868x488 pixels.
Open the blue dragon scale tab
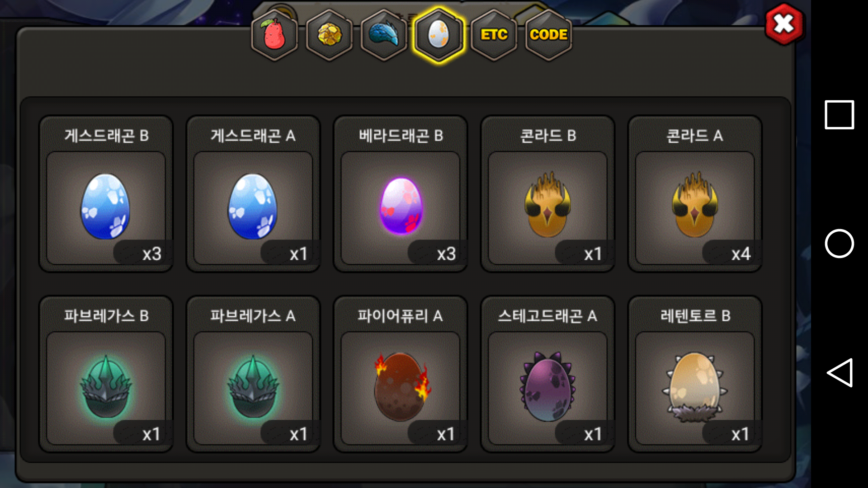(384, 35)
